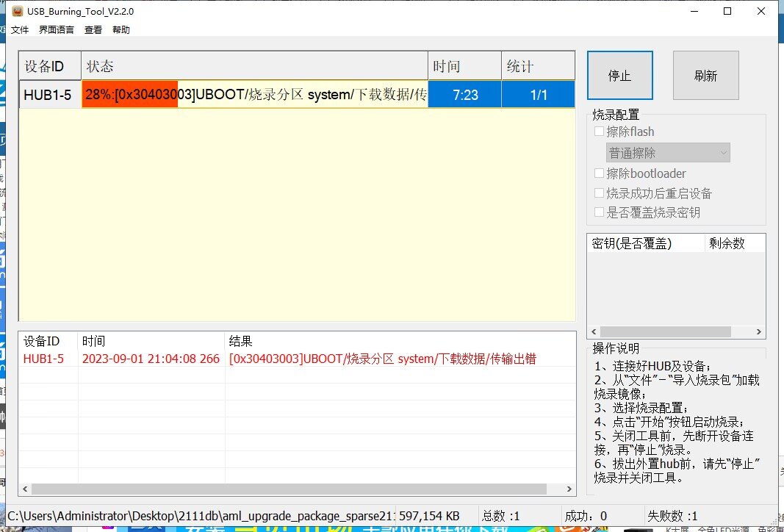
Task: Expand the 普通擦除 dropdown
Action: coord(668,153)
